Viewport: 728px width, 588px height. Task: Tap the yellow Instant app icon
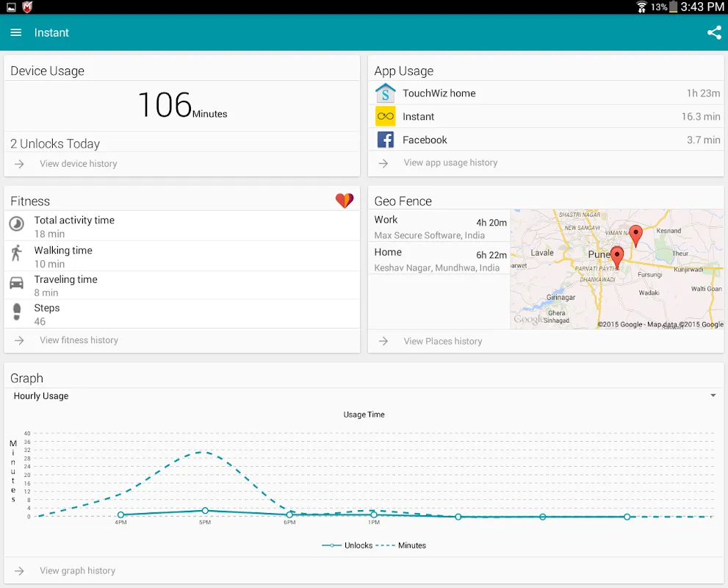point(386,116)
